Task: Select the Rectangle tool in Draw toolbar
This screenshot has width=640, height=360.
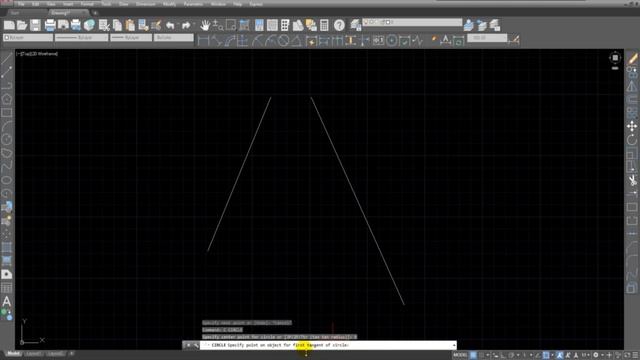Action: click(7, 113)
